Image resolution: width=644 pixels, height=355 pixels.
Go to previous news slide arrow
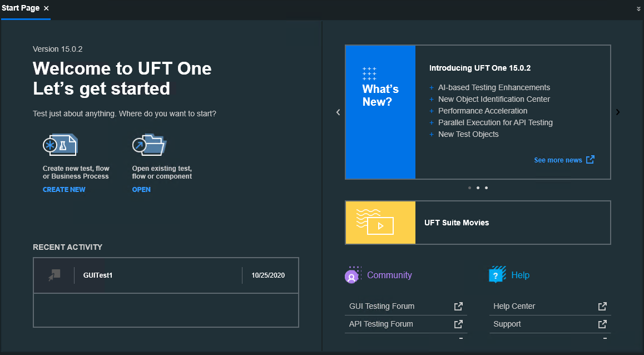(338, 112)
